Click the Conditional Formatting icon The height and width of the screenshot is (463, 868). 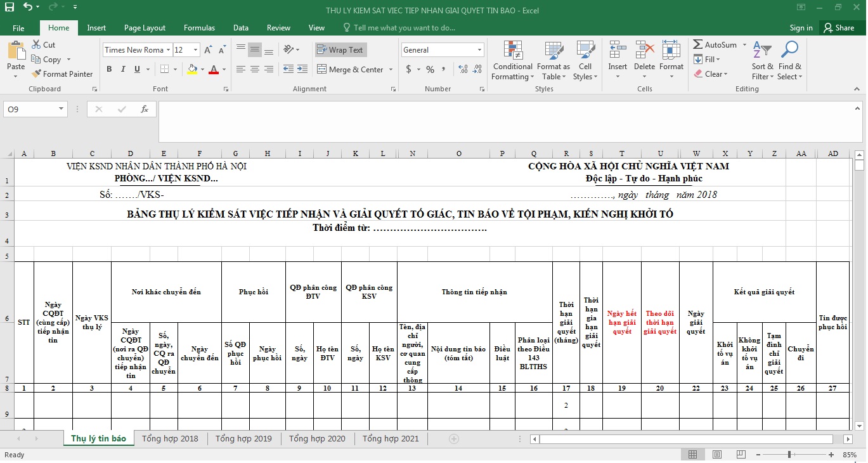512,51
